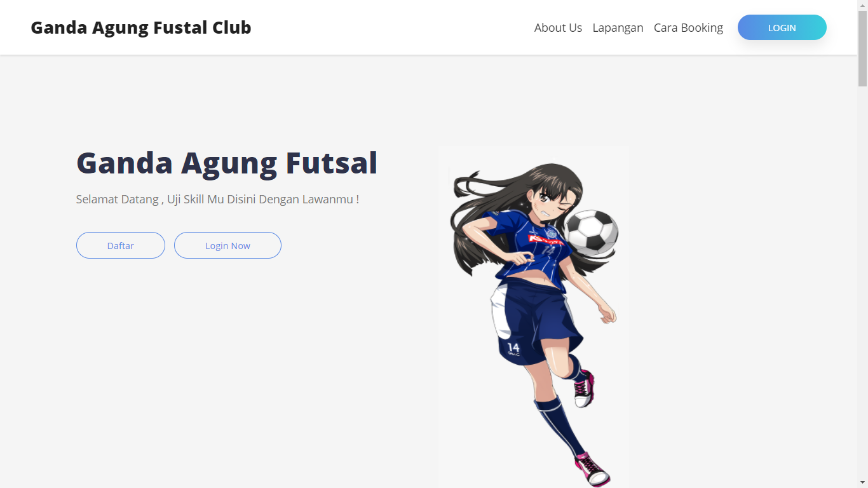The image size is (868, 488).
Task: Click the Login Now button
Action: point(227,245)
